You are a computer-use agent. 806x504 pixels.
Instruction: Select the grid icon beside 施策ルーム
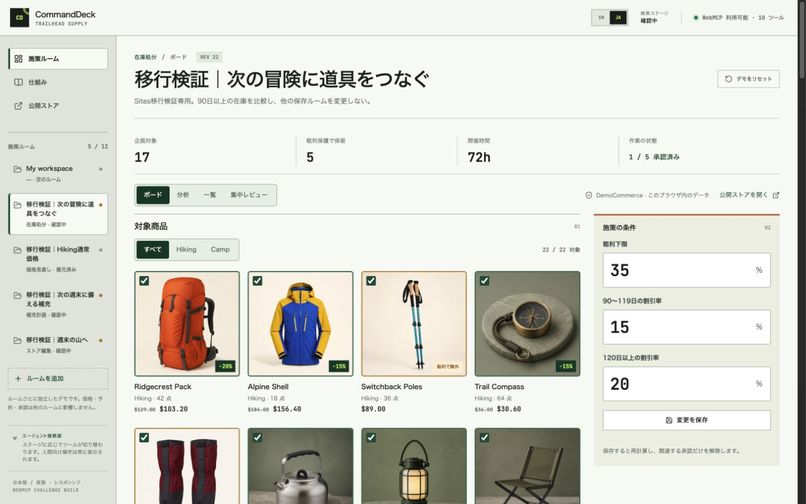pyautogui.click(x=19, y=59)
